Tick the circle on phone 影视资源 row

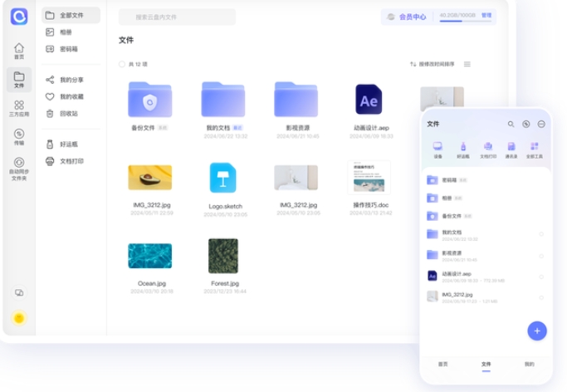click(x=541, y=256)
